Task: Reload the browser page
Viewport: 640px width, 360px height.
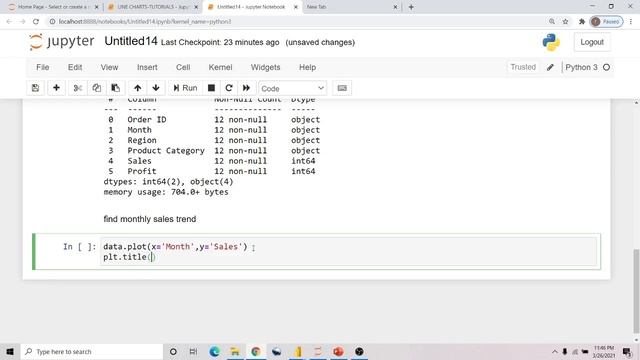Action: tap(36, 22)
